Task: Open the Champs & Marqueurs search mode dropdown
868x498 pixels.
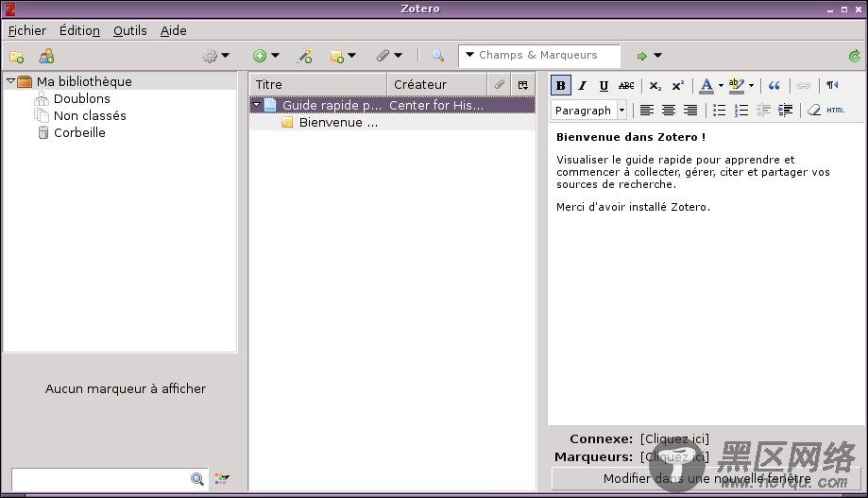Action: point(469,55)
